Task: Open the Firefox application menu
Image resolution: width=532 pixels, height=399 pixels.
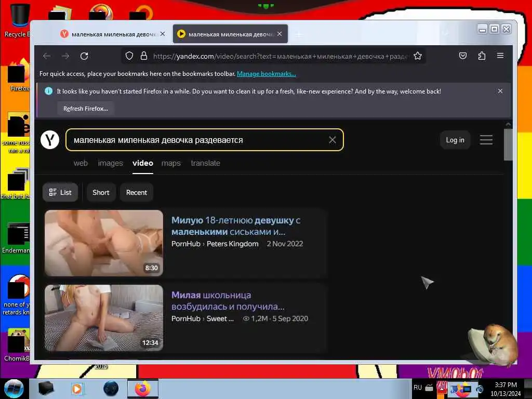Action: click(x=500, y=56)
